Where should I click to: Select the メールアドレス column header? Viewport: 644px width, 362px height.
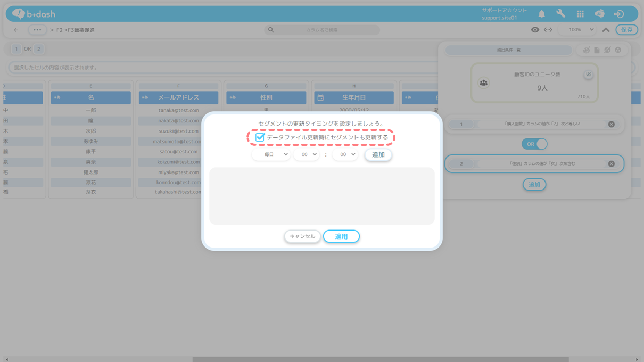[178, 98]
